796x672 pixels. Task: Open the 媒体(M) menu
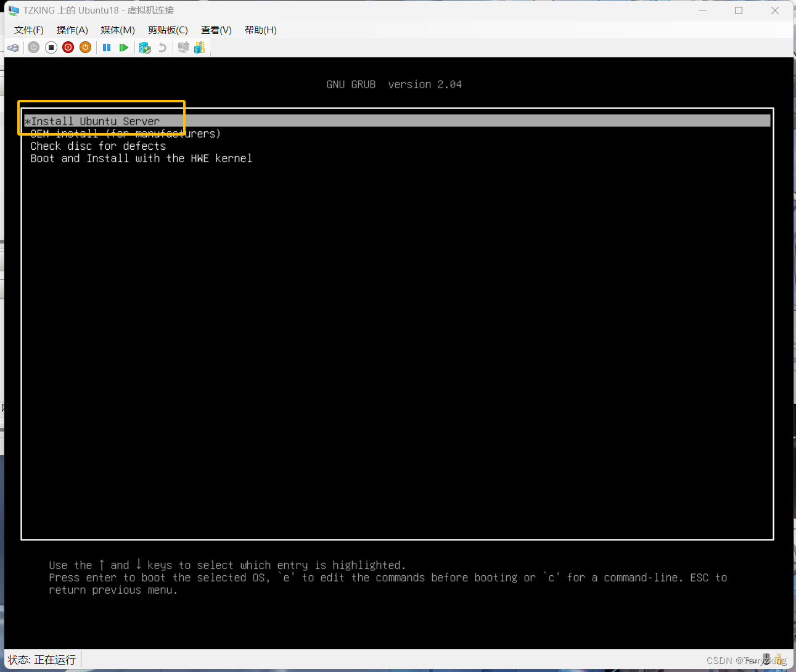coord(118,30)
